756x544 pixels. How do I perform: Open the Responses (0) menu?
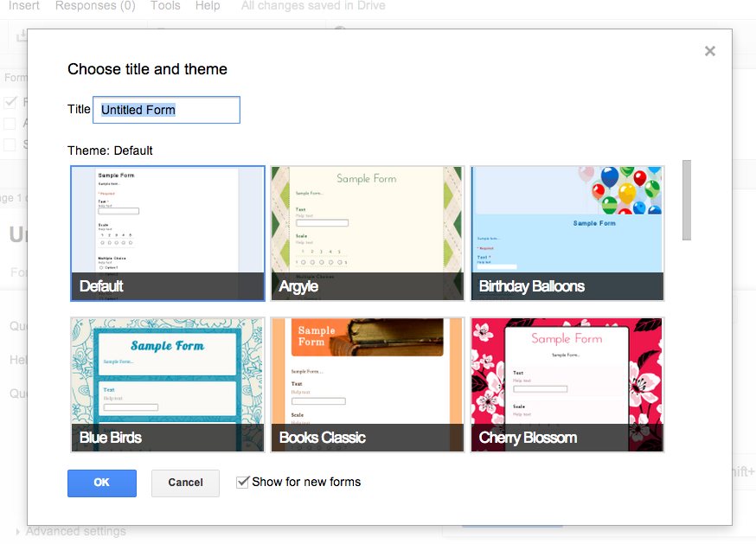point(95,6)
